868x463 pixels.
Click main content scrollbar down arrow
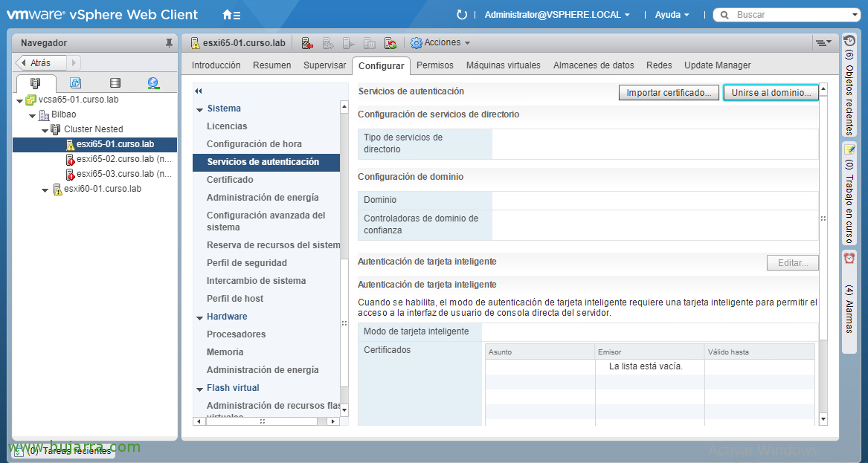click(823, 419)
